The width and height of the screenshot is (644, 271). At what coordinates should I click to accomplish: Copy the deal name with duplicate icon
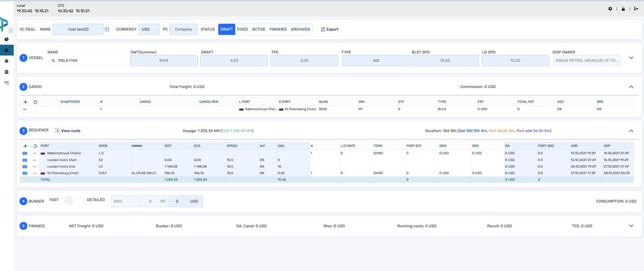(x=107, y=30)
